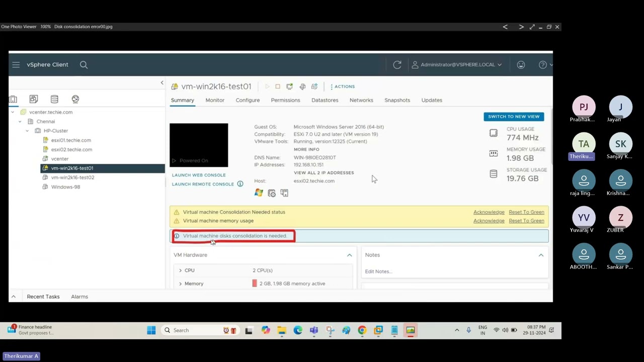Click SWITCH TO NEW VIEW button

click(513, 116)
